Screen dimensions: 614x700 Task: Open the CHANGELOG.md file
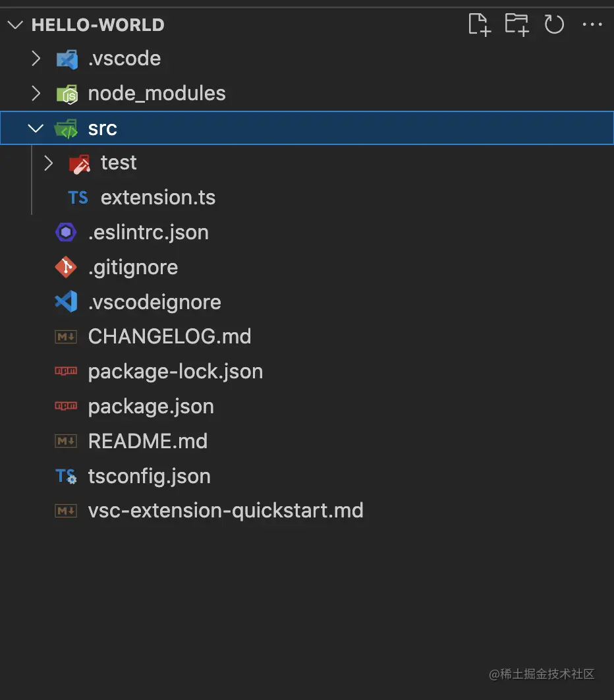pyautogui.click(x=169, y=337)
